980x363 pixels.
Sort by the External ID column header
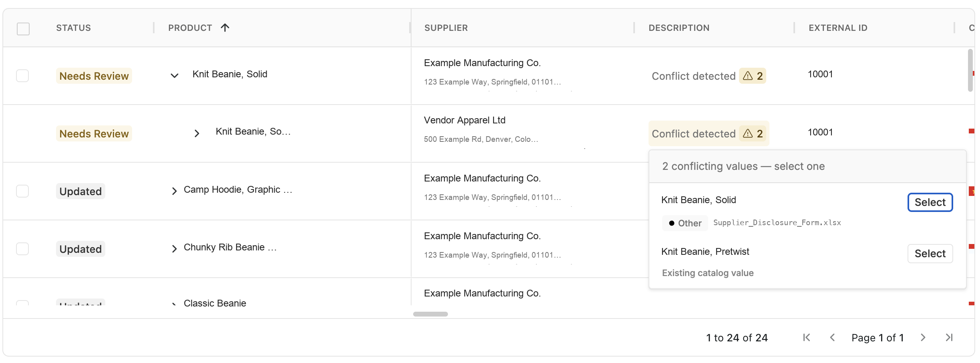pos(838,28)
